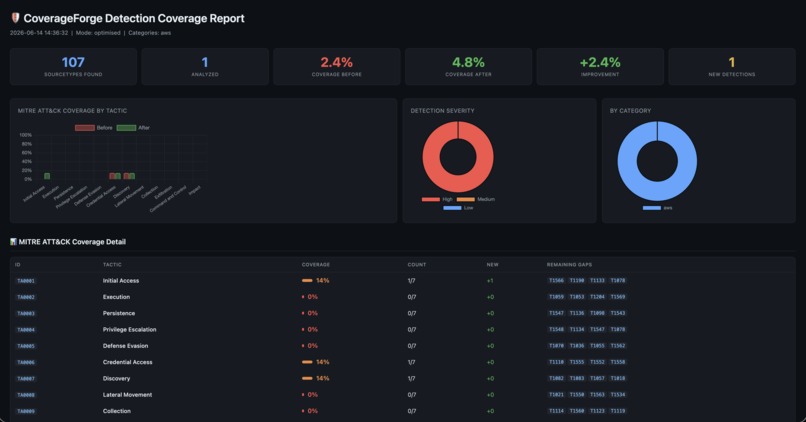Click the T1021 gap tag in Lateral Movement row
The width and height of the screenshot is (806, 422).
(x=556, y=395)
